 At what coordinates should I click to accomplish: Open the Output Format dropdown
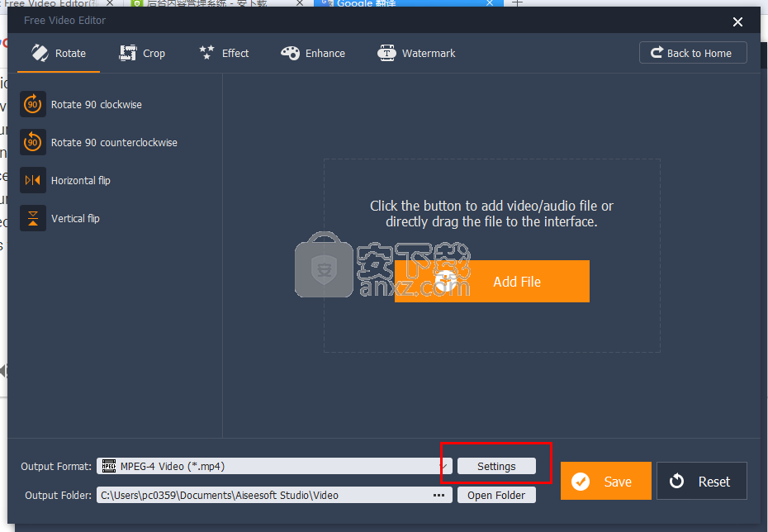pyautogui.click(x=274, y=466)
